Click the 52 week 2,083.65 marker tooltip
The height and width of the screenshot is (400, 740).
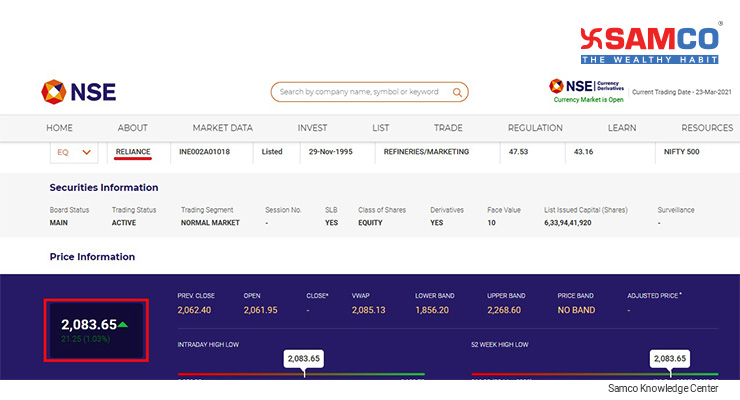[670, 358]
